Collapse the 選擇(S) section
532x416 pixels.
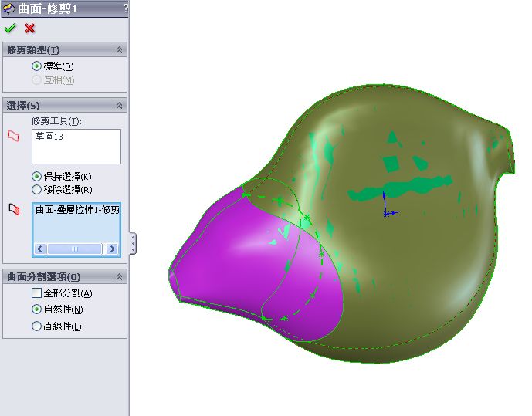[119, 106]
